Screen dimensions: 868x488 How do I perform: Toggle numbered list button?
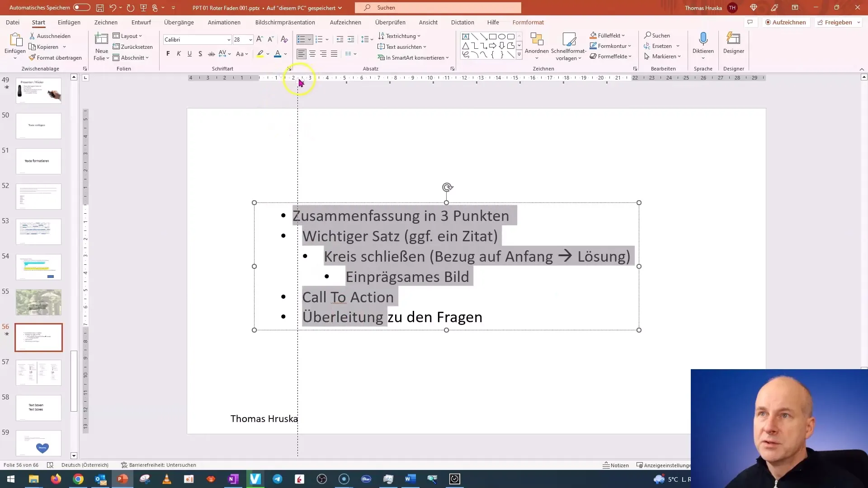tap(319, 40)
